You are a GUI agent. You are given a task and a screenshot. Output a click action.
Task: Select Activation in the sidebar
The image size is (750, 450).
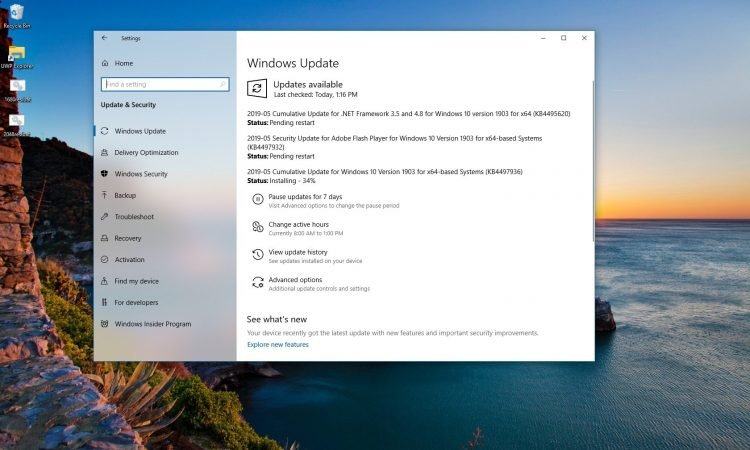(129, 260)
